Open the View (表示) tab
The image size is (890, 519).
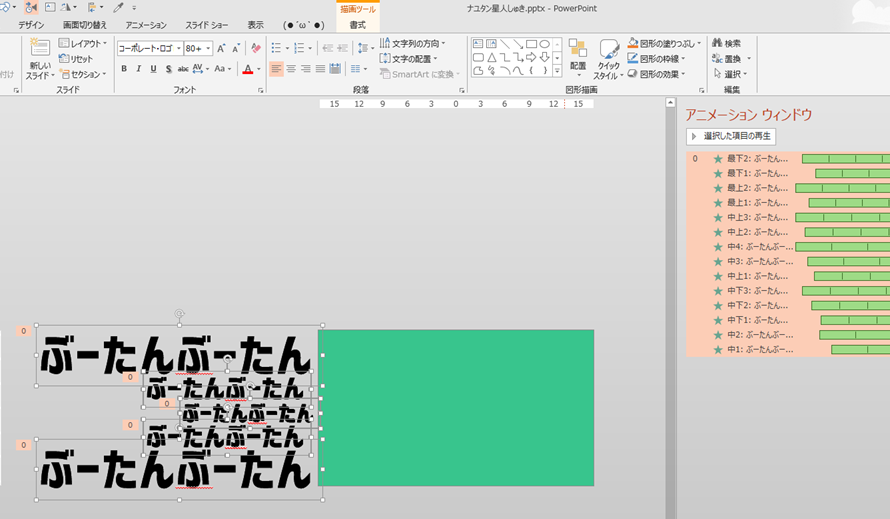tap(255, 25)
